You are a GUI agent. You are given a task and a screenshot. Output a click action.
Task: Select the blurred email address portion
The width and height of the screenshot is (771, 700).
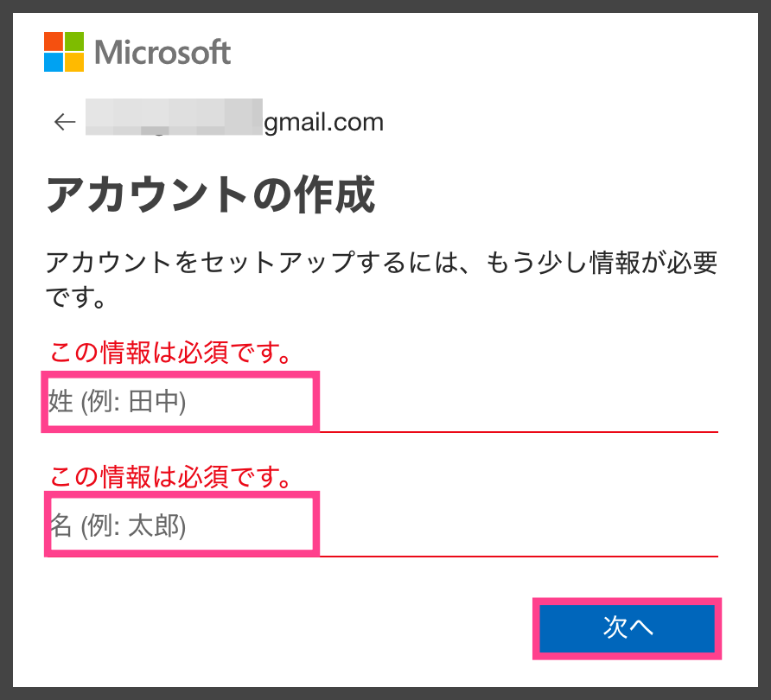[174, 117]
